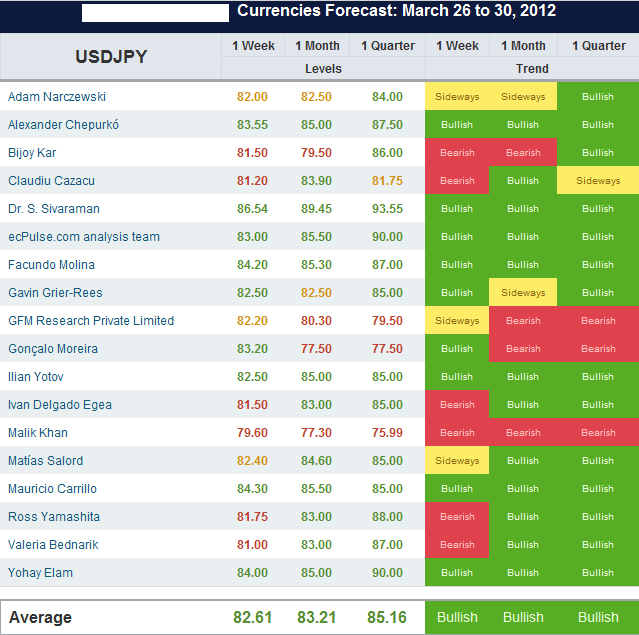This screenshot has width=639, height=635.
Task: Click the Trend group header
Action: [x=532, y=69]
